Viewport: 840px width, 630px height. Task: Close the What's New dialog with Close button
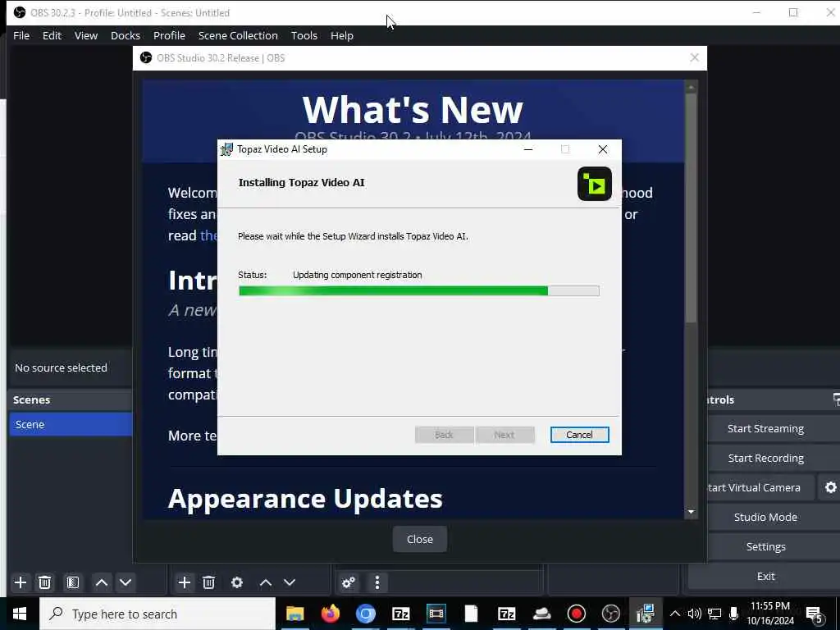[x=419, y=539]
